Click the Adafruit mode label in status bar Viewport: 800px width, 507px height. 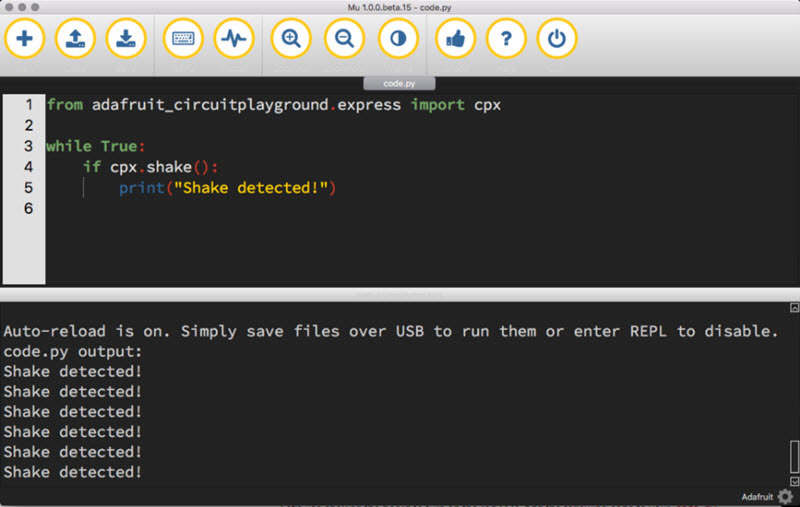756,497
